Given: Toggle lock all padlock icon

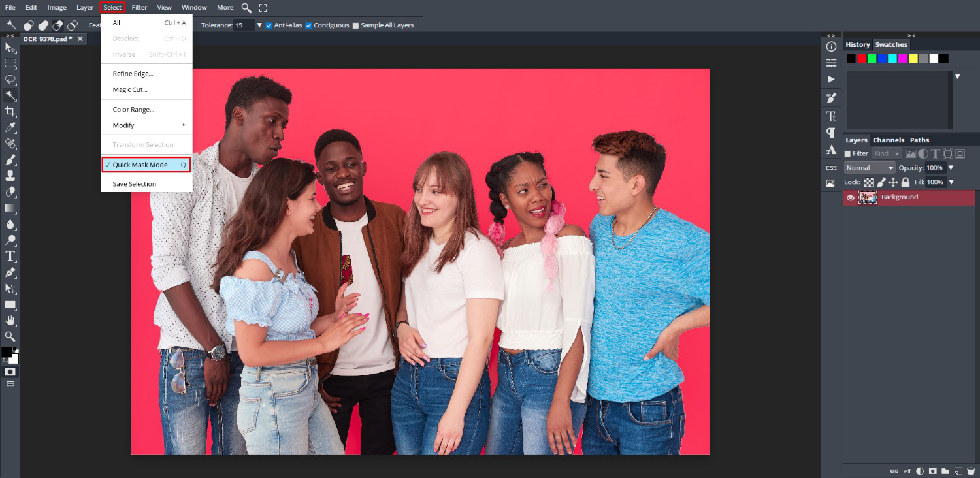Looking at the screenshot, I should (x=906, y=182).
